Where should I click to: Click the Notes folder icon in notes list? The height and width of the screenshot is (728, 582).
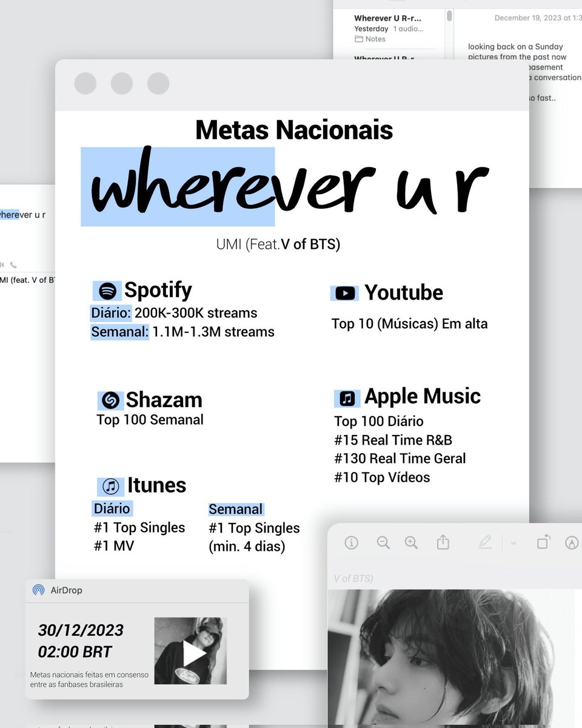point(359,39)
